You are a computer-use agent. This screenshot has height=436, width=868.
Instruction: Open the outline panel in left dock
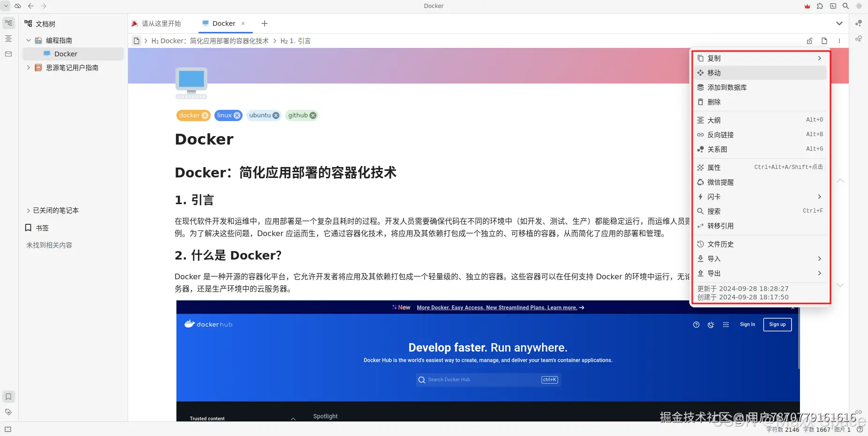coord(8,38)
